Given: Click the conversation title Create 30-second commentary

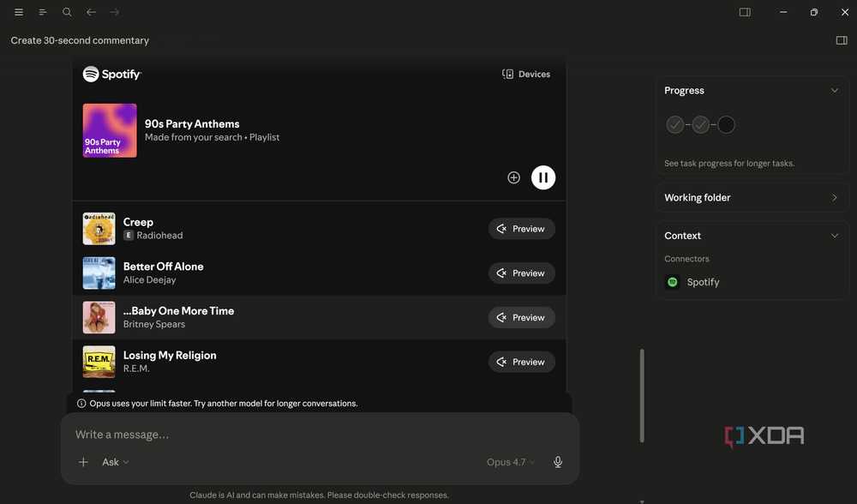Looking at the screenshot, I should (x=80, y=40).
